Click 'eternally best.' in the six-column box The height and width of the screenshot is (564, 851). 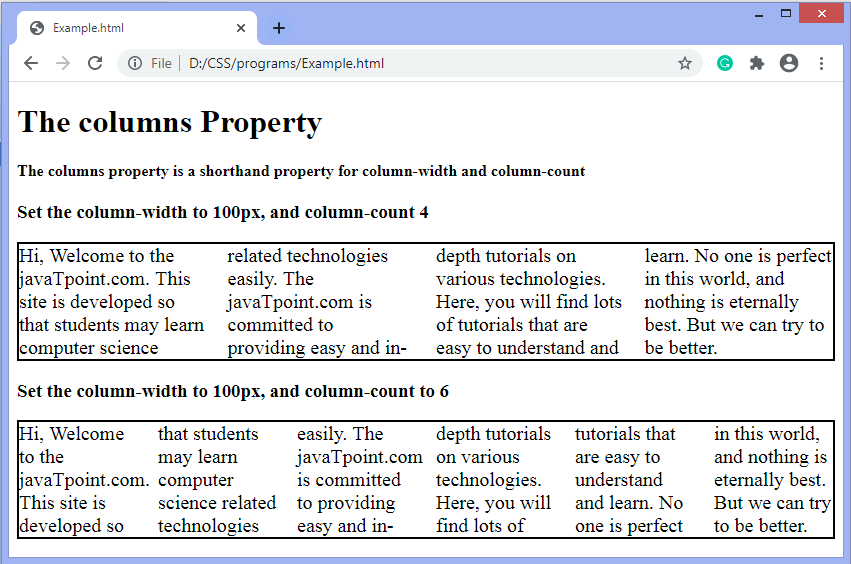pos(770,480)
